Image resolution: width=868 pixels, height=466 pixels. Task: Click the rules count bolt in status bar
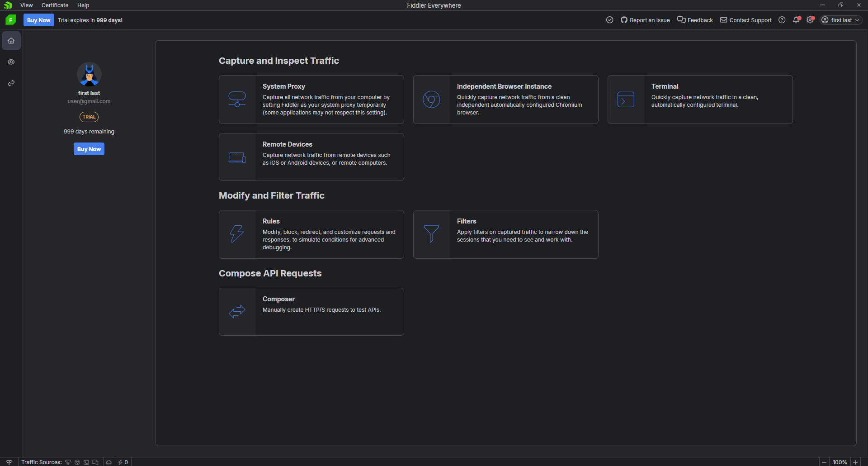tap(123, 462)
